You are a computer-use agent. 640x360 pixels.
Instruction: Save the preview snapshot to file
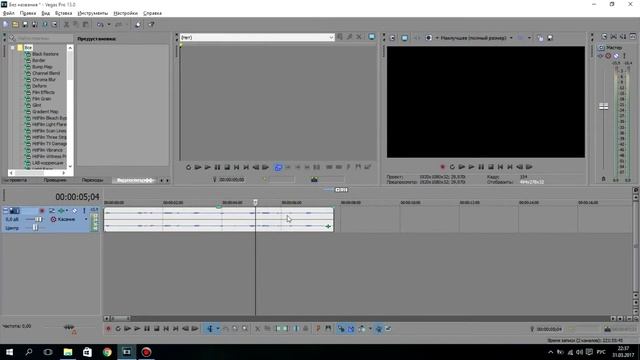pyautogui.click(x=550, y=38)
